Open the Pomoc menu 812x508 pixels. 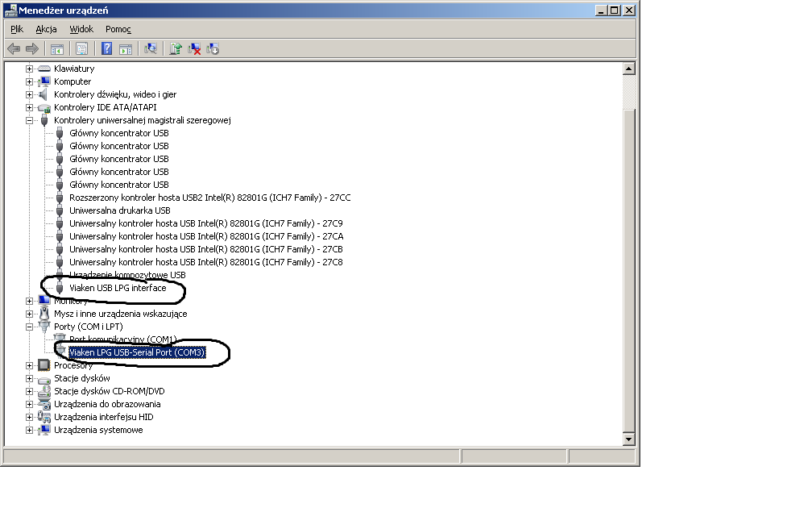(118, 29)
